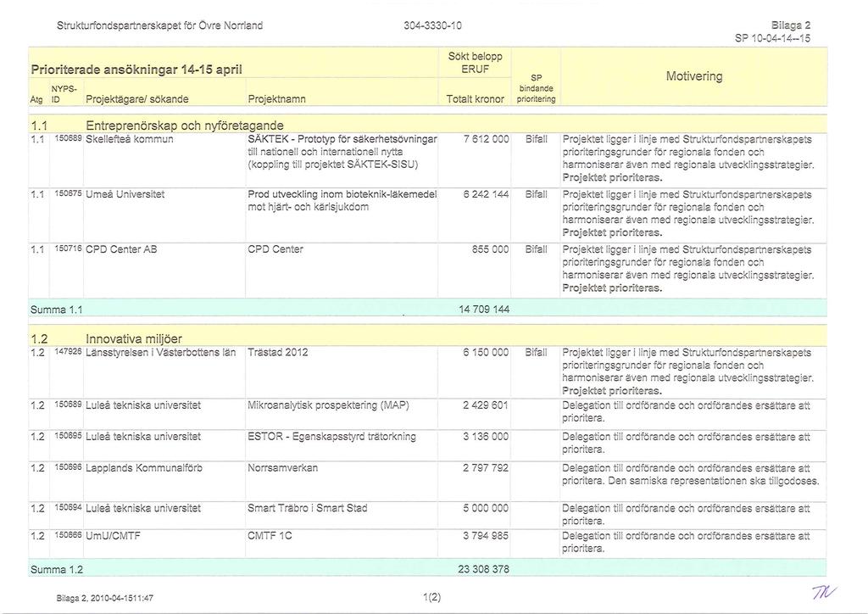Click NYPS-ID '150675'
868x614 pixels.
[x=68, y=193]
